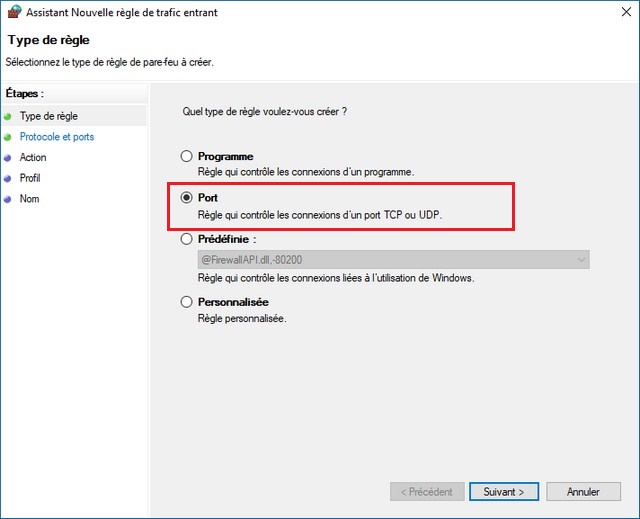Click the green bullet beside Protocole et ports
Viewport: 640px width, 519px height.
(x=8, y=137)
